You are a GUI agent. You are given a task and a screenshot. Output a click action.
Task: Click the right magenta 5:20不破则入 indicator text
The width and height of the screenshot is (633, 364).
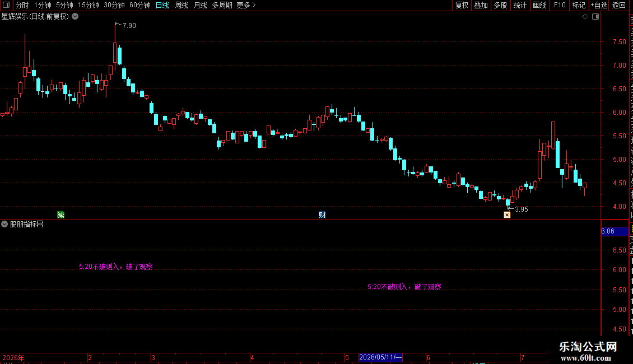click(404, 287)
